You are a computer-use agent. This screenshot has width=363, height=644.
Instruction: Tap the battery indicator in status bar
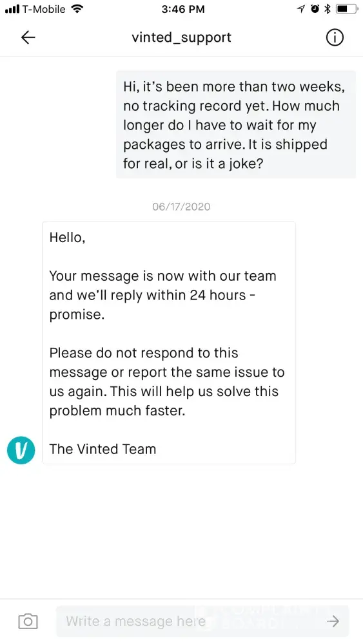tap(346, 9)
